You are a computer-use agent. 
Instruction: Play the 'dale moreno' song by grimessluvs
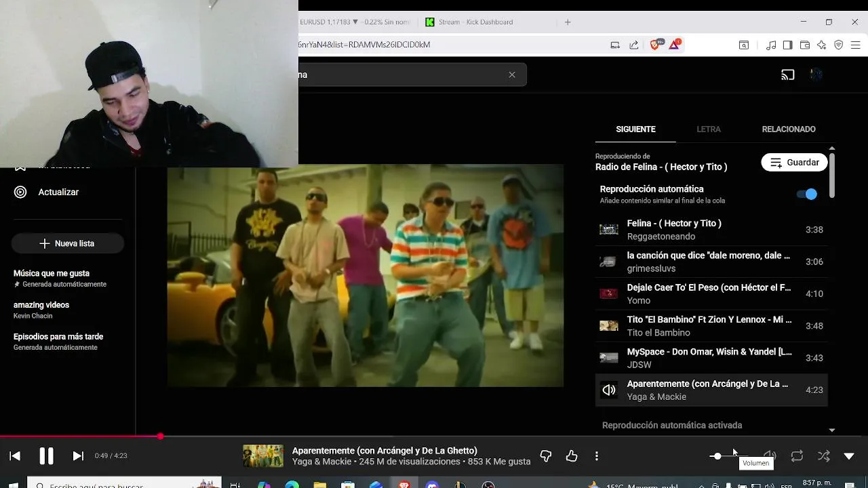(x=711, y=262)
